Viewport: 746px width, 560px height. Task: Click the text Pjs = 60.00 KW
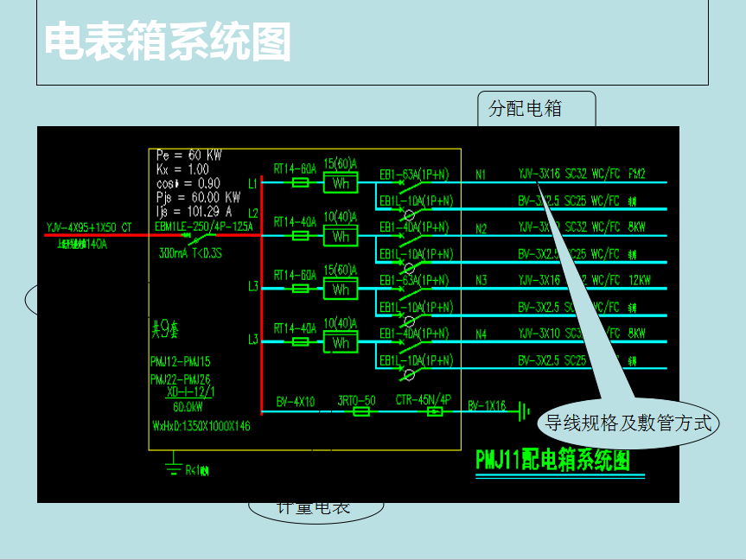coord(199,197)
